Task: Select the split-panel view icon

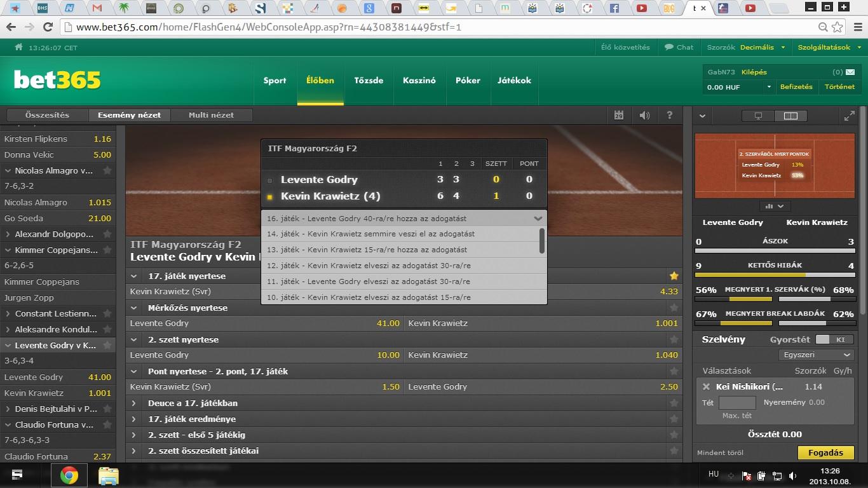Action: coord(791,116)
